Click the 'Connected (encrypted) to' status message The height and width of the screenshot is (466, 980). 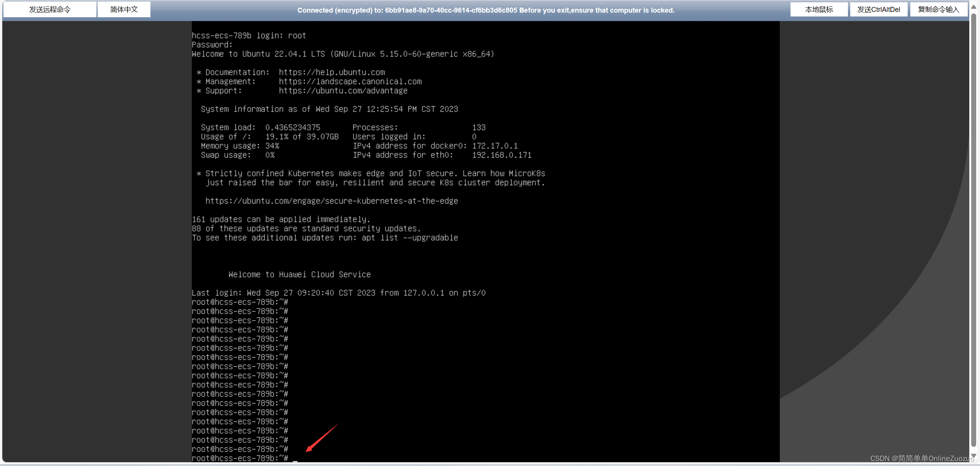click(486, 10)
